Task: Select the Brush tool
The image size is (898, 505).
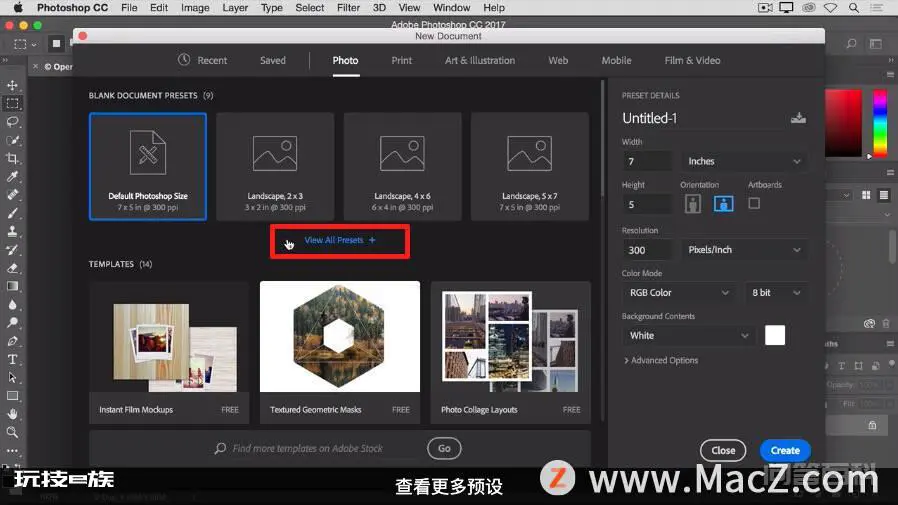Action: pyautogui.click(x=12, y=213)
